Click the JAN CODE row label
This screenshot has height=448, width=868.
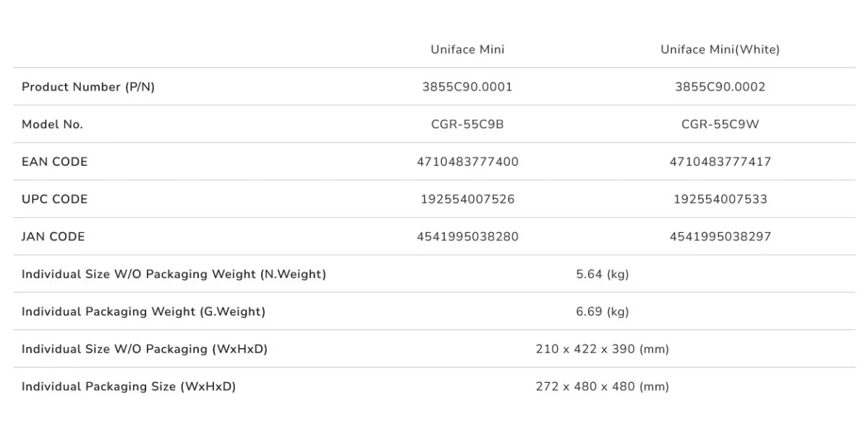53,237
